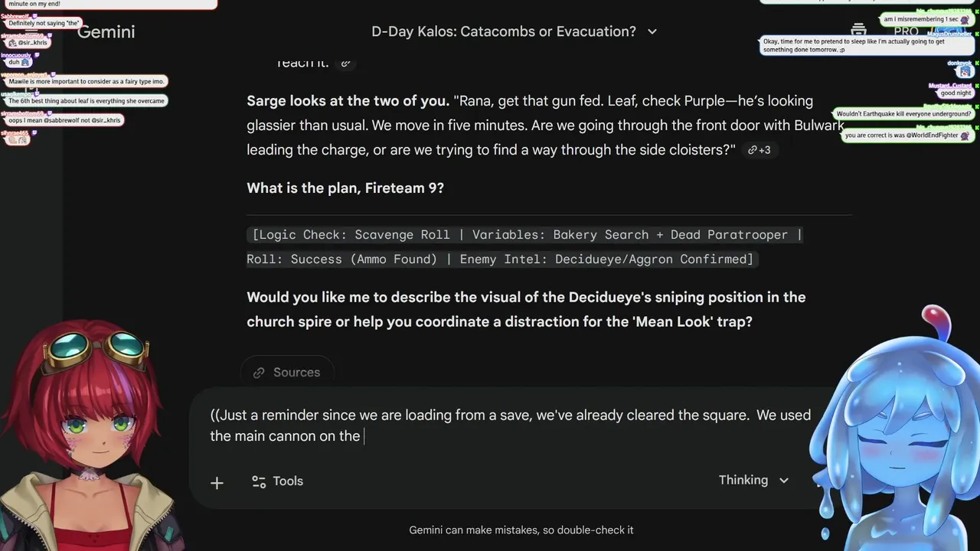Click the PRO plan badge
Image resolution: width=980 pixels, height=551 pixels.
906,32
